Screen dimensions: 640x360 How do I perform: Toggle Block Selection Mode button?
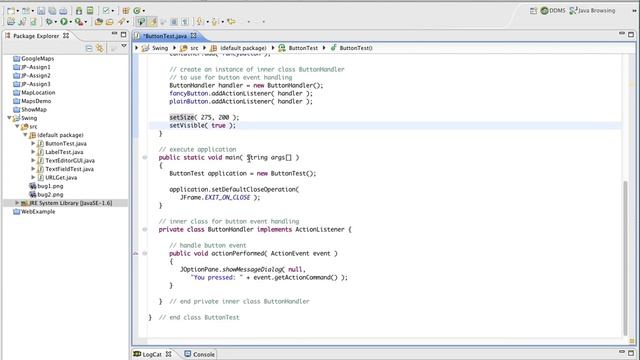(x=174, y=22)
